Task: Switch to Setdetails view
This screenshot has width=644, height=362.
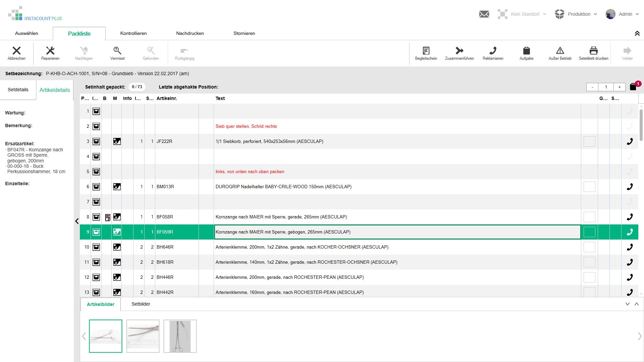Action: pyautogui.click(x=18, y=90)
